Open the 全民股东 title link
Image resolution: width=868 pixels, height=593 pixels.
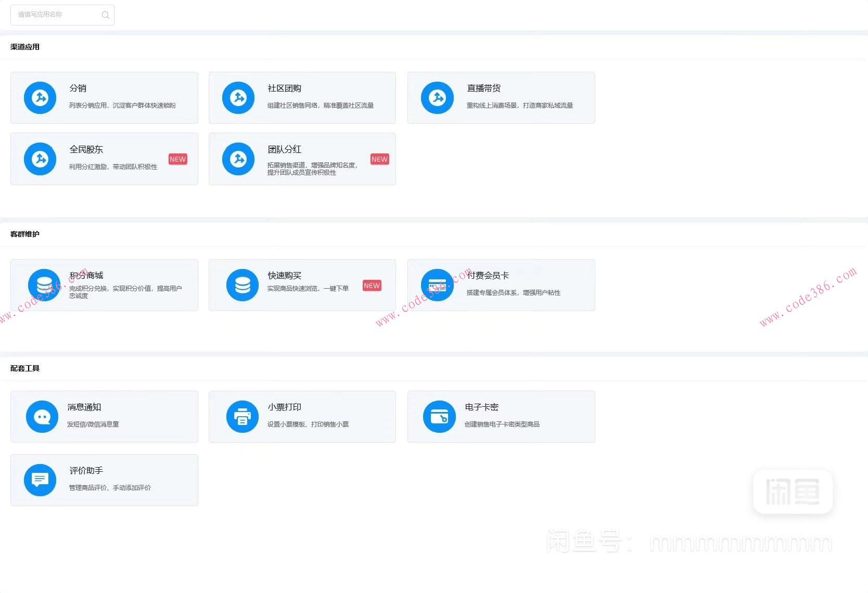coord(86,149)
